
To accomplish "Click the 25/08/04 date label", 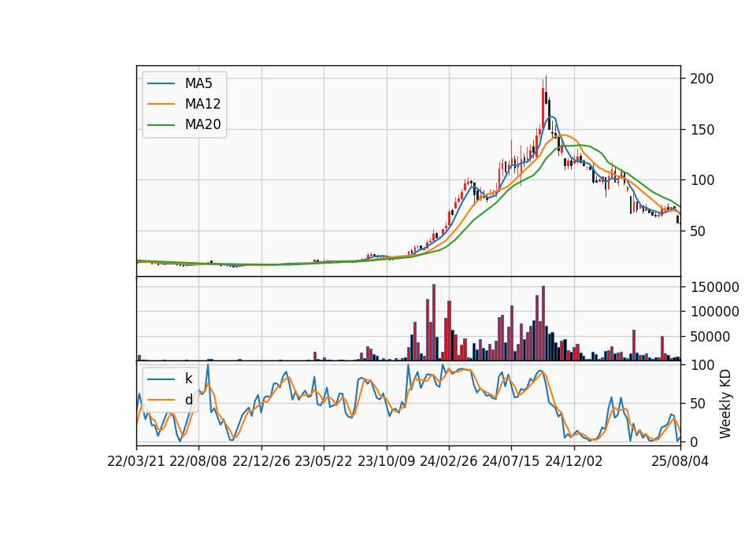I will 680,461.
